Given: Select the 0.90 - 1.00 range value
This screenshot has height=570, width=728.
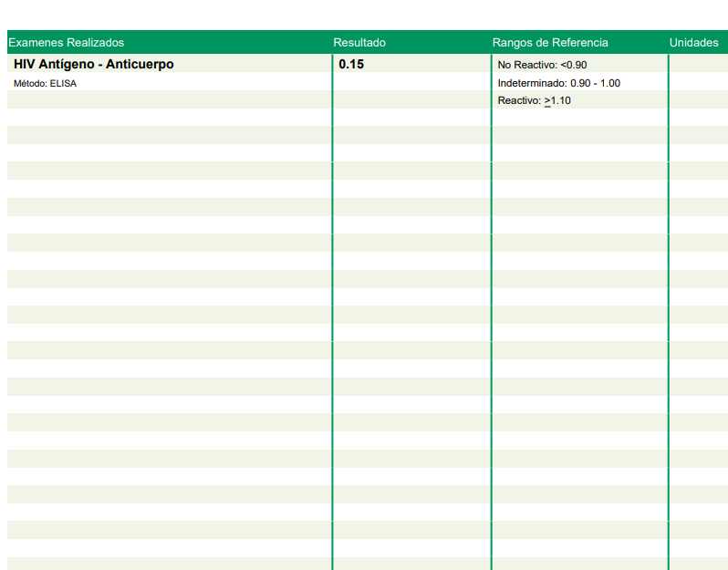Looking at the screenshot, I should 595,83.
